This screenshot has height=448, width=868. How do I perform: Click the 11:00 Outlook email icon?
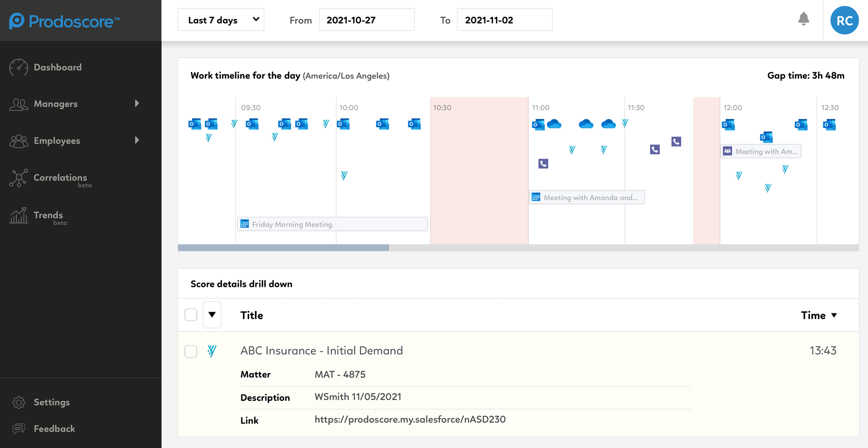(x=538, y=125)
